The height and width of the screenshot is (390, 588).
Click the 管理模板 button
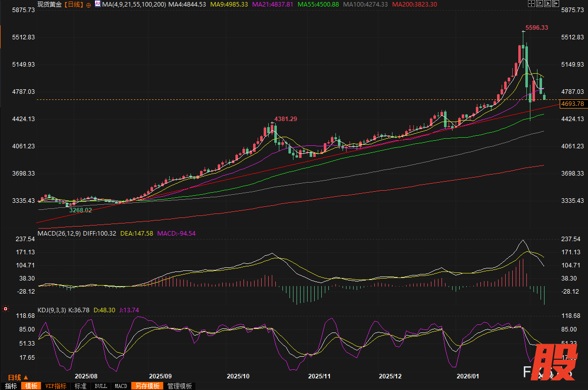tap(179, 386)
